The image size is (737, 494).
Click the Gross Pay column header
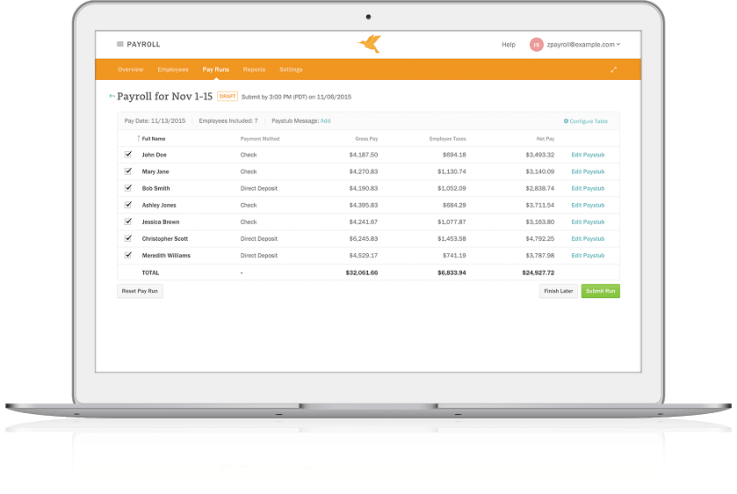click(367, 139)
